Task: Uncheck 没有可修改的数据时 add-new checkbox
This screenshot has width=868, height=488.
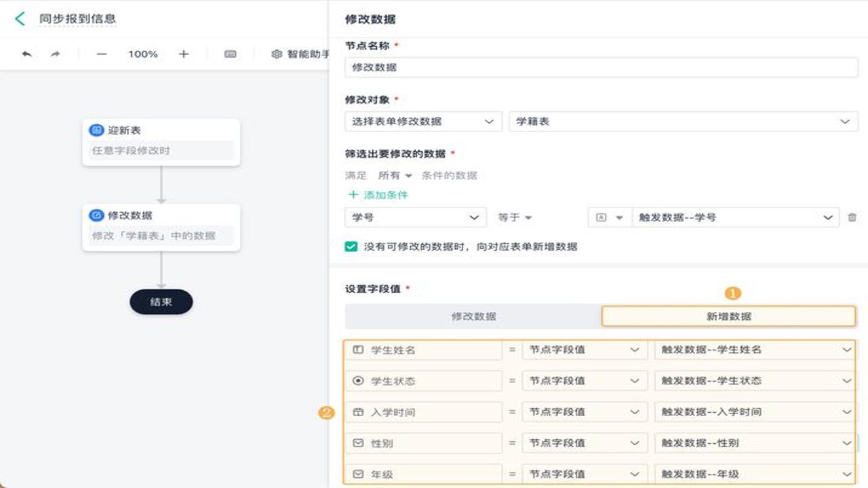Action: click(351, 247)
